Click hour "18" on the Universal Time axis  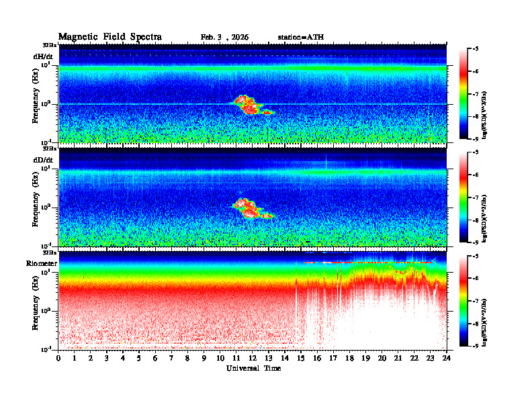coord(349,359)
